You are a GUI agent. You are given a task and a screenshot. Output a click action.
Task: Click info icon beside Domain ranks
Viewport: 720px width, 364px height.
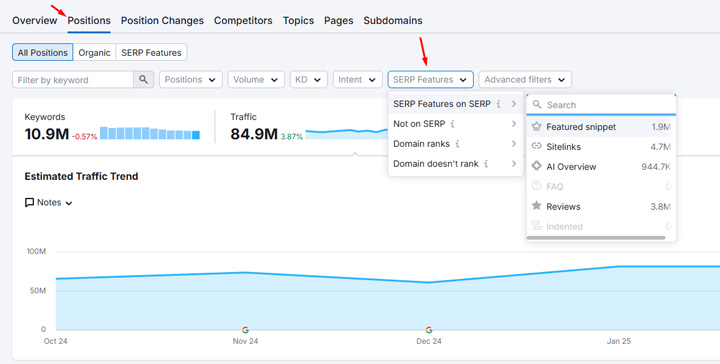[x=457, y=144]
